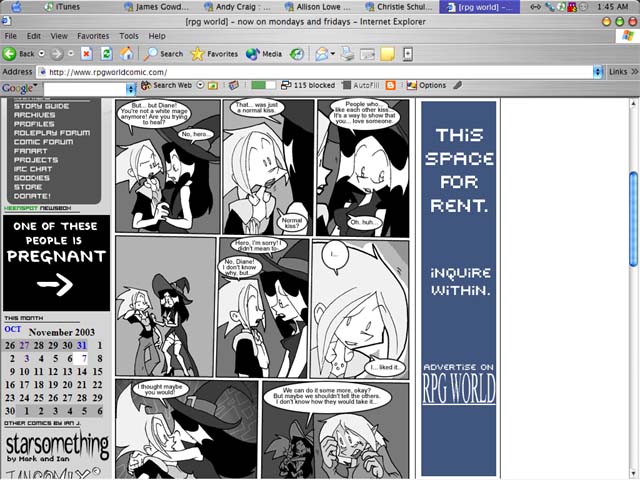Click the Print icon in the toolbar
Viewport: 640px width, 480px height.
[x=347, y=54]
